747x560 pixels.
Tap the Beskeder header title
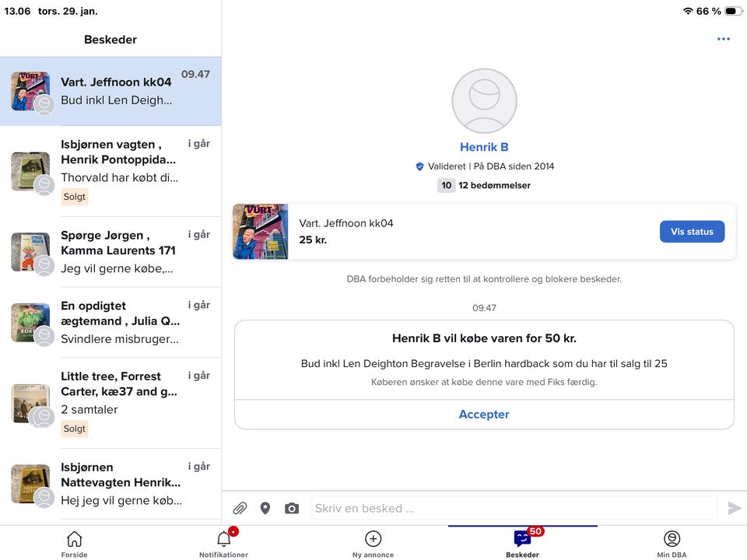110,40
